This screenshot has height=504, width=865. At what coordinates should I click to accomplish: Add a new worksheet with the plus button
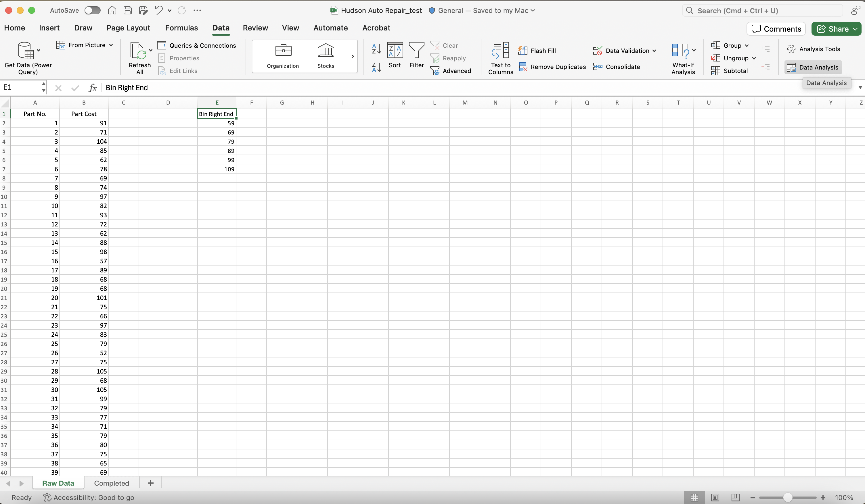[x=150, y=483]
